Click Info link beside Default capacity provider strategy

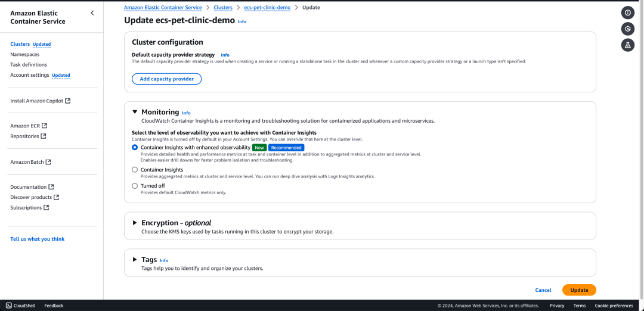coord(225,55)
